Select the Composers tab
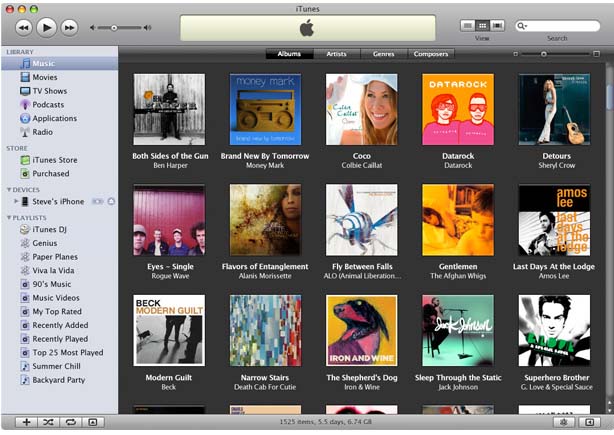This screenshot has width=614, height=435. click(431, 54)
